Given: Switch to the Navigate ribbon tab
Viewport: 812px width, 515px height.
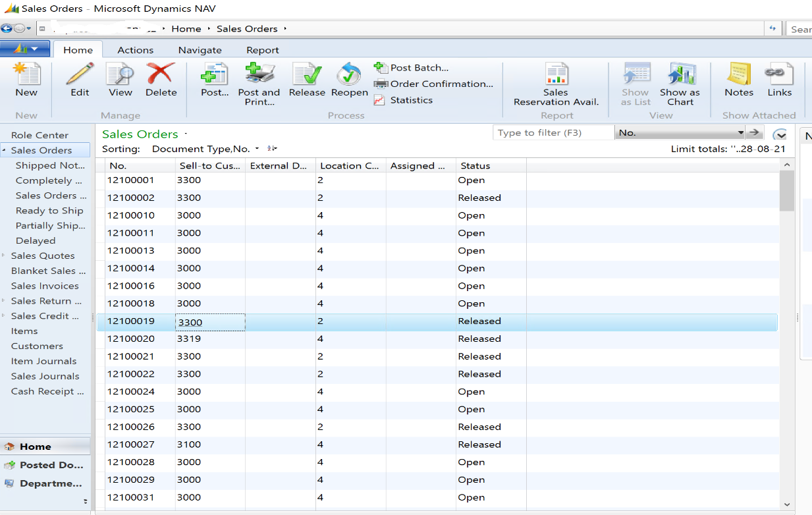Looking at the screenshot, I should click(x=200, y=50).
